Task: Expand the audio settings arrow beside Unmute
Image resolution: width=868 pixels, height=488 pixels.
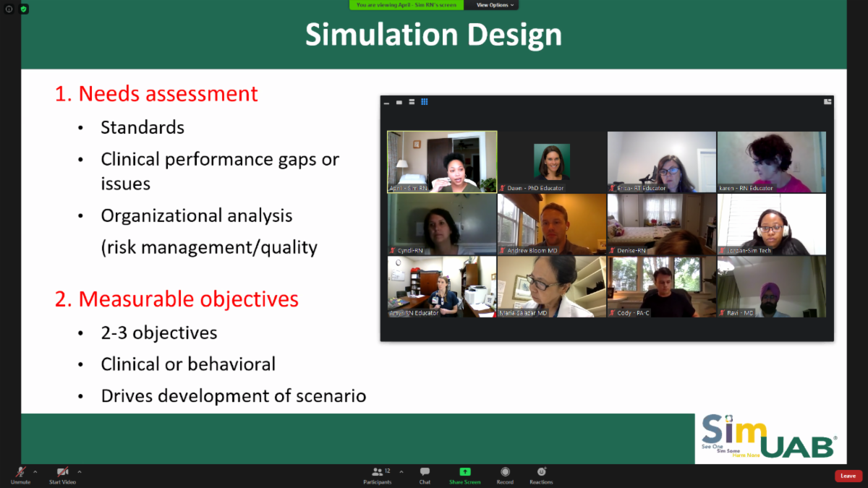Action: pyautogui.click(x=35, y=471)
